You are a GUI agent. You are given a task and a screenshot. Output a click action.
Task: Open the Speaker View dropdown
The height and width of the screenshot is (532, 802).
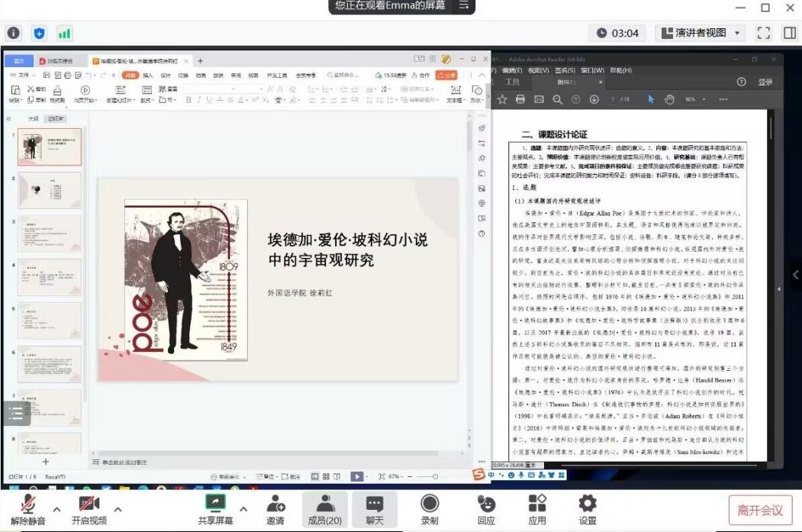[x=701, y=33]
